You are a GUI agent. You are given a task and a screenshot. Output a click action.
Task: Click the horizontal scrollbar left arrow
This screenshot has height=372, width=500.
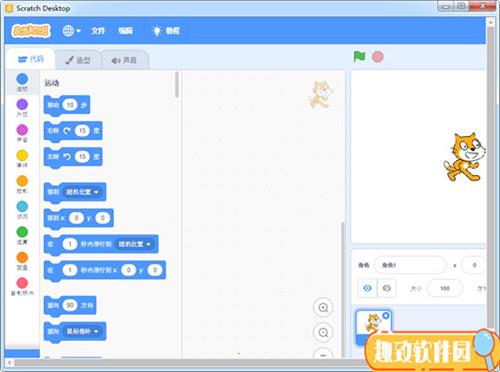pos(9,363)
